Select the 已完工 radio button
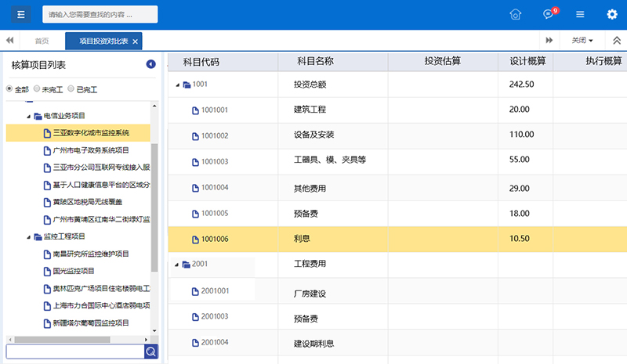 tap(71, 89)
